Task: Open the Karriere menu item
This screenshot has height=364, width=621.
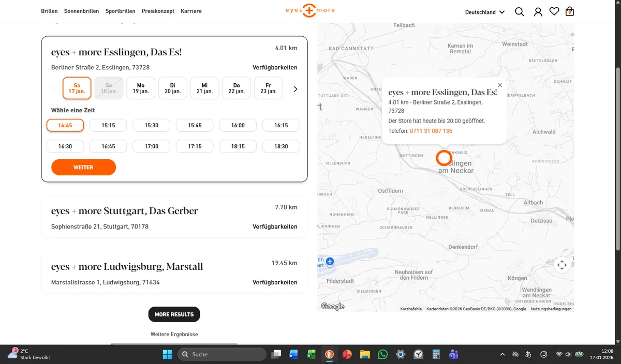Action: pos(191,11)
